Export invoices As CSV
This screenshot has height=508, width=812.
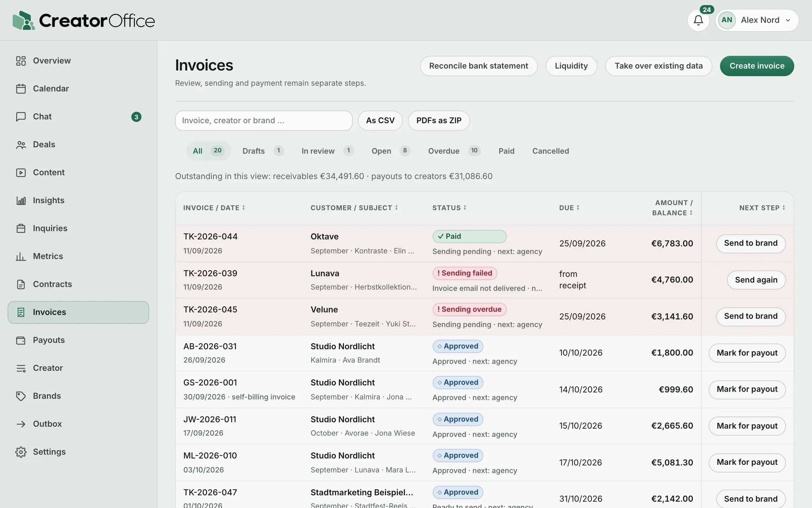(380, 121)
